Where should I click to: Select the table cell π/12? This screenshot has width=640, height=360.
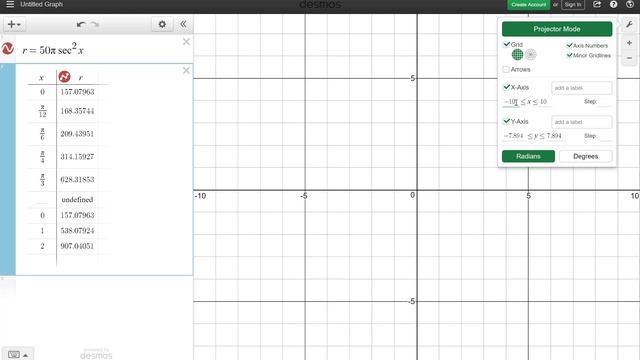point(42,111)
